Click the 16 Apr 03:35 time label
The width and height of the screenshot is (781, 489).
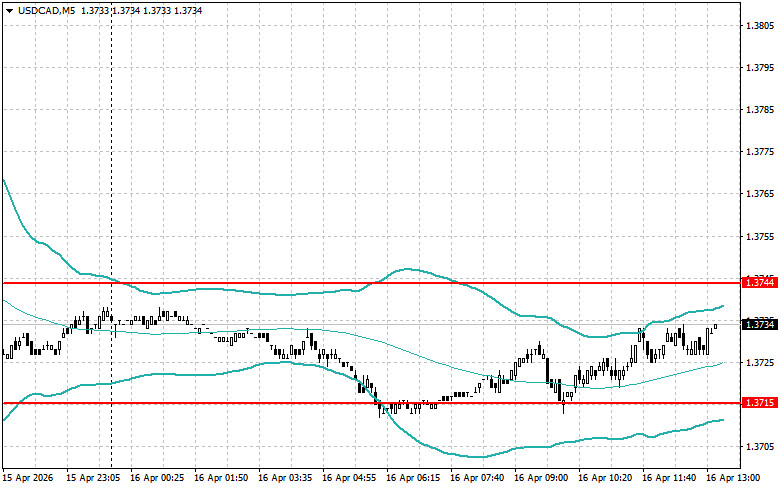click(x=285, y=478)
